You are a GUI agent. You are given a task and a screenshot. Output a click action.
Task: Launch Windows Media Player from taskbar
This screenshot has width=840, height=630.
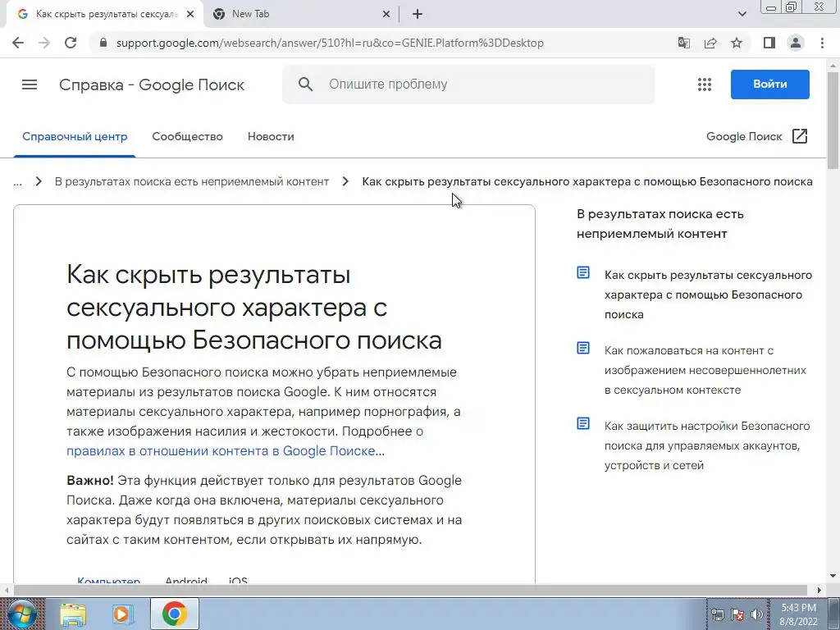coord(121,614)
